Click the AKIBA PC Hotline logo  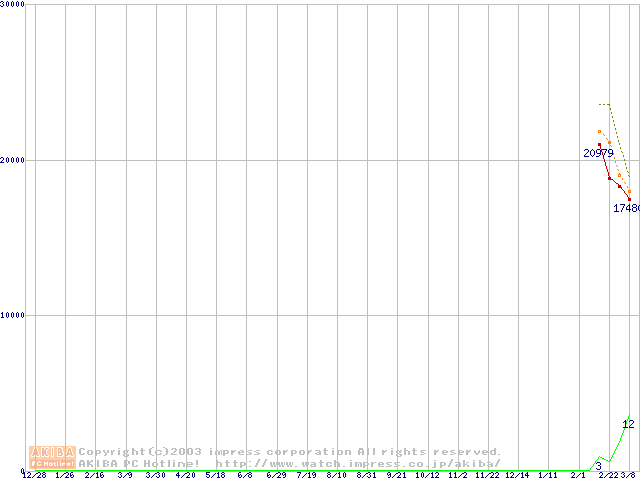(x=52, y=457)
